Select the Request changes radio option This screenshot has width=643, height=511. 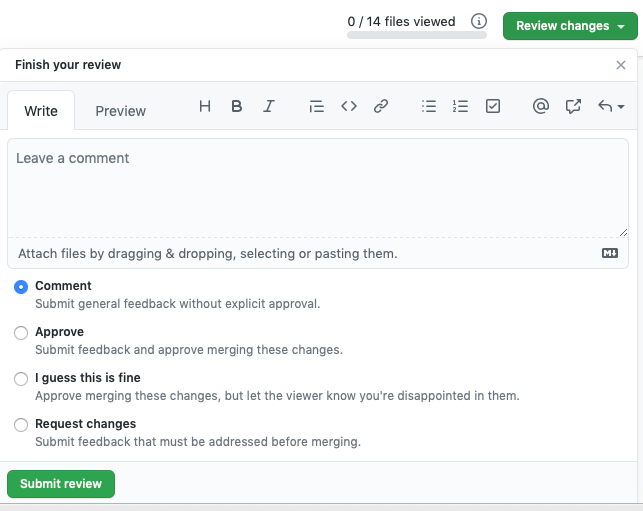(21, 424)
